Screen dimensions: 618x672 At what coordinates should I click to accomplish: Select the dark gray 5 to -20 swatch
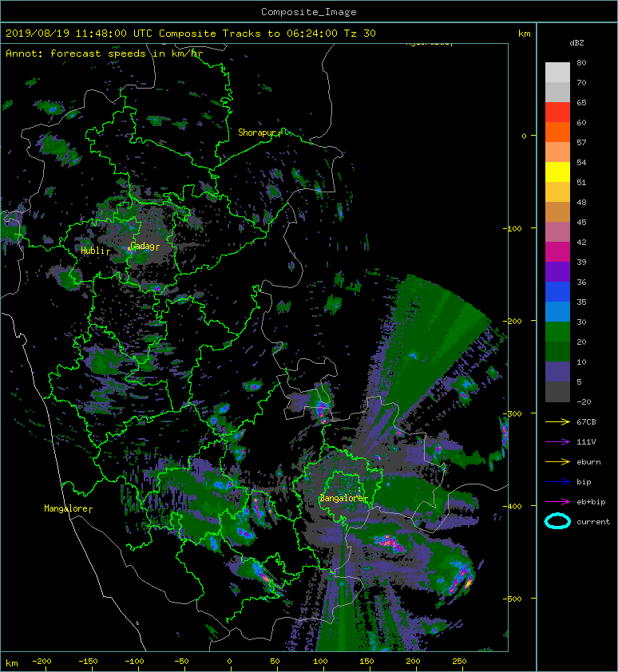[x=557, y=392]
